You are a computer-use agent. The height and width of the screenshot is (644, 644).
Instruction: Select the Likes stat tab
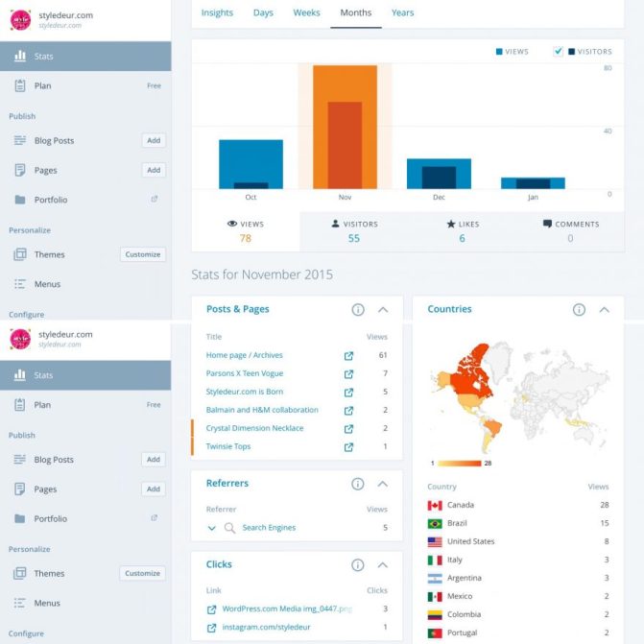tap(462, 230)
